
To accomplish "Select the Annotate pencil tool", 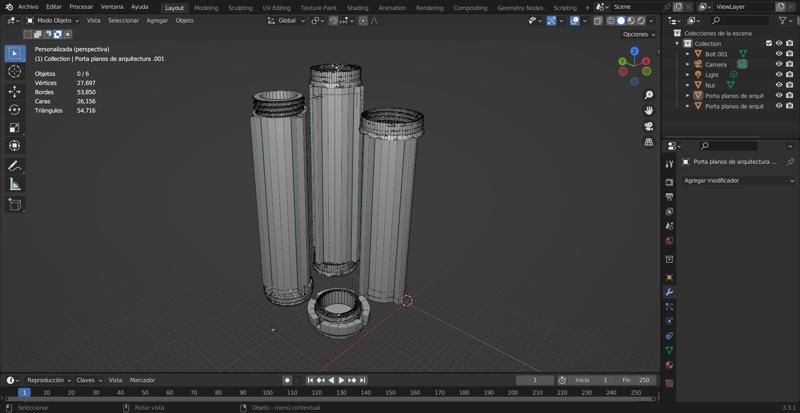I will 14,166.
